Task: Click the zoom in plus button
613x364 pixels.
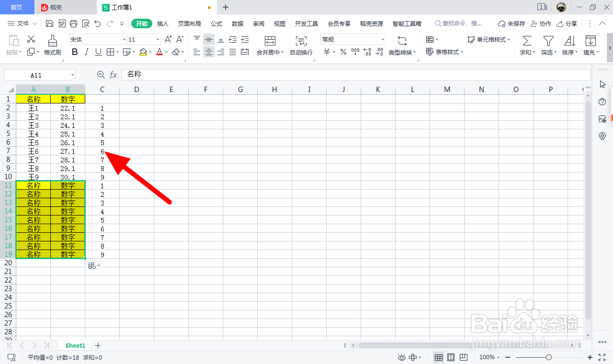Action: (x=590, y=357)
